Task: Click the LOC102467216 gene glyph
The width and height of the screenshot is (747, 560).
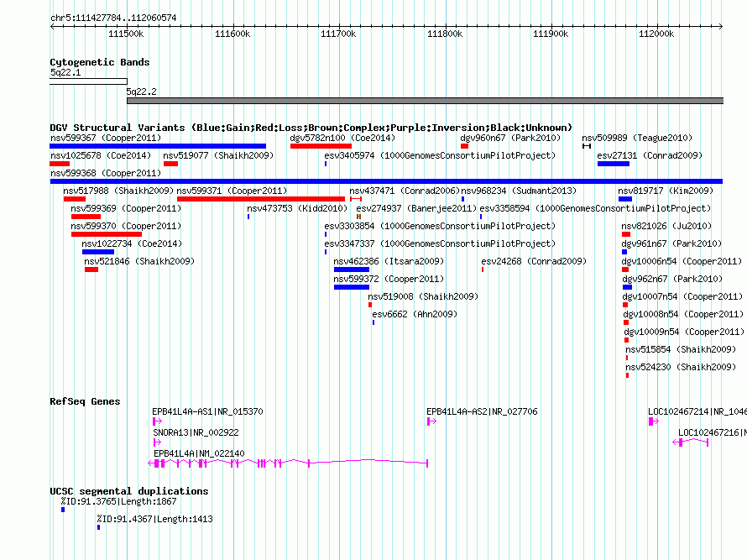Action: click(690, 442)
